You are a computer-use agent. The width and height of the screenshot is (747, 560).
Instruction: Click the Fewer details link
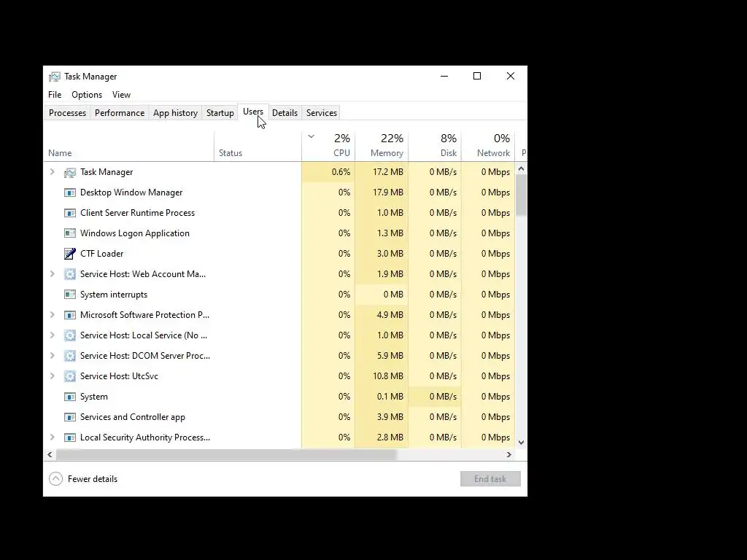(93, 479)
